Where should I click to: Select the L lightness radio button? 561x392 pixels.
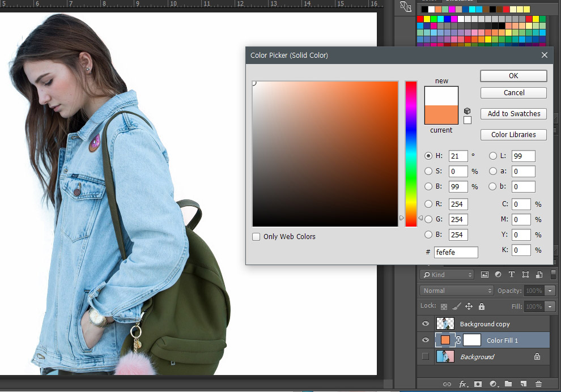(x=492, y=156)
